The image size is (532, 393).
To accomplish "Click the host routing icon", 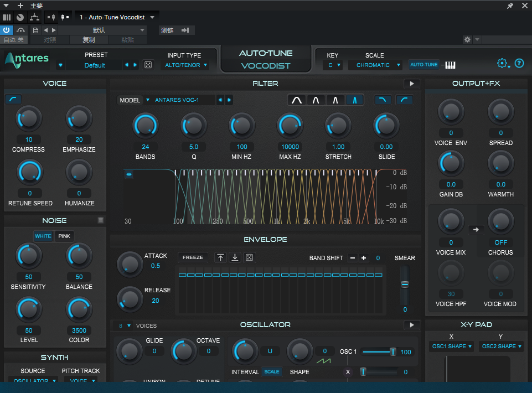I will tap(35, 17).
